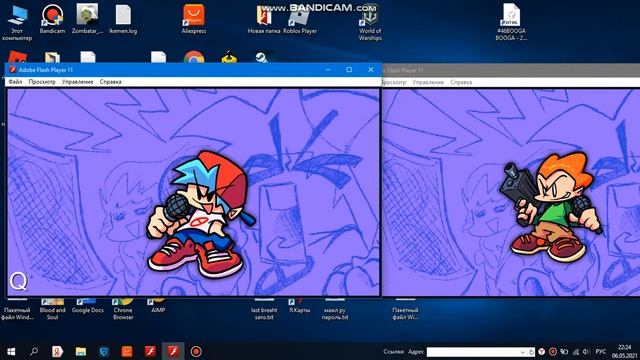
Task: Open taskbar search magnifier
Action: [34, 351]
